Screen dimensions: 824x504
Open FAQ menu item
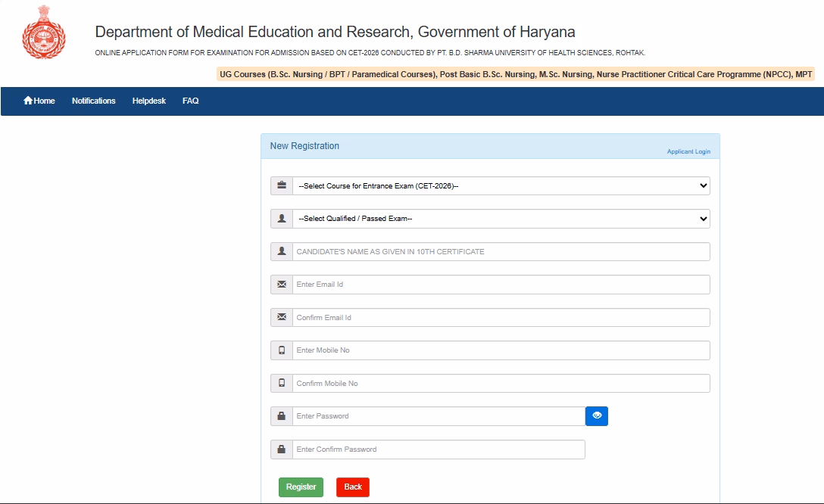point(190,101)
